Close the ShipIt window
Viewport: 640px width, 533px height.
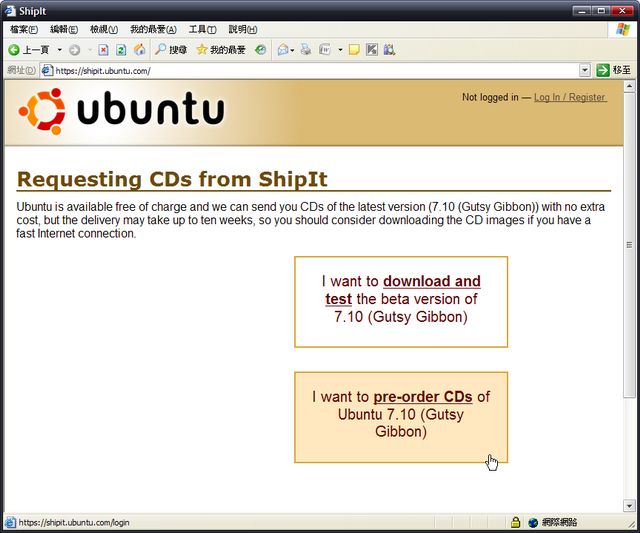point(622,11)
